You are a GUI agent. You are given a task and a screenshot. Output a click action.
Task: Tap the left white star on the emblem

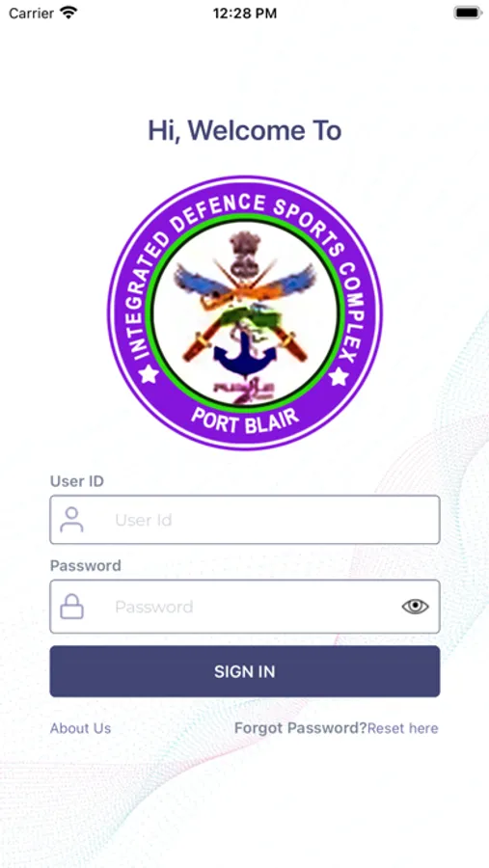pos(149,375)
